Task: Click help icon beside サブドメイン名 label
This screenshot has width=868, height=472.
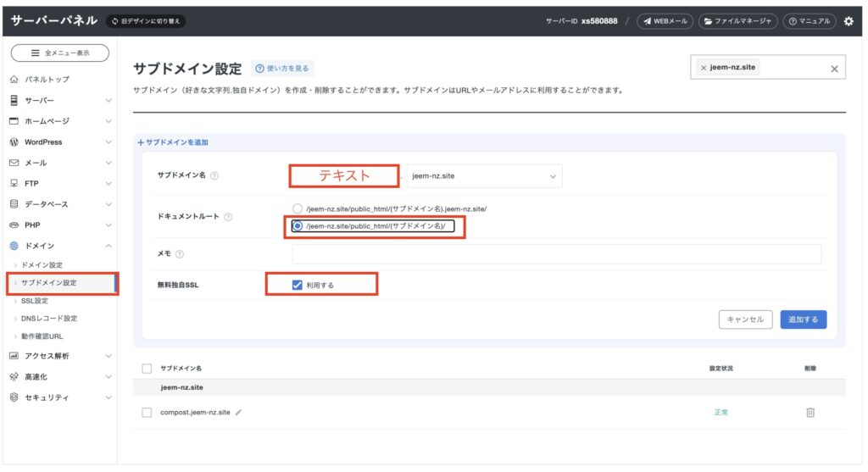Action: pos(214,176)
